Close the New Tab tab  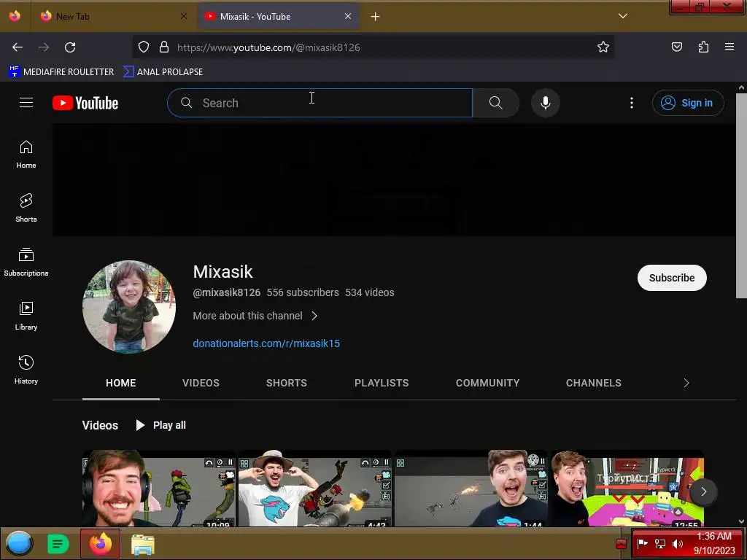tap(184, 16)
